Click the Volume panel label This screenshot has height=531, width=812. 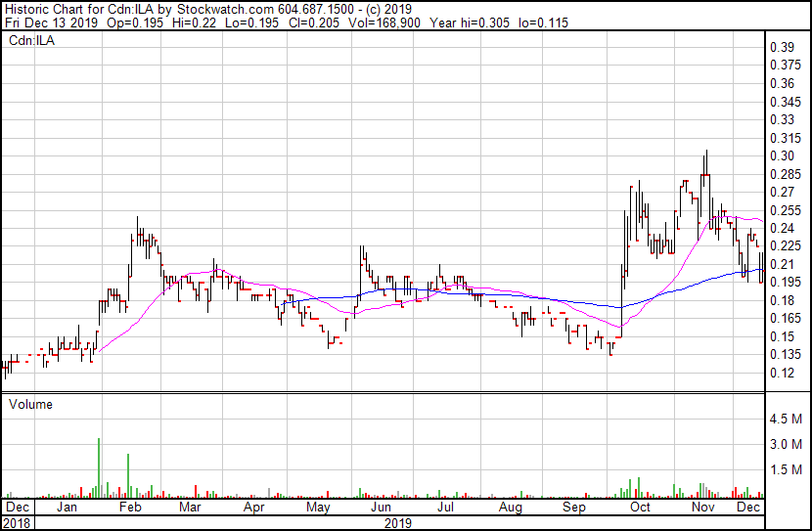pyautogui.click(x=30, y=404)
